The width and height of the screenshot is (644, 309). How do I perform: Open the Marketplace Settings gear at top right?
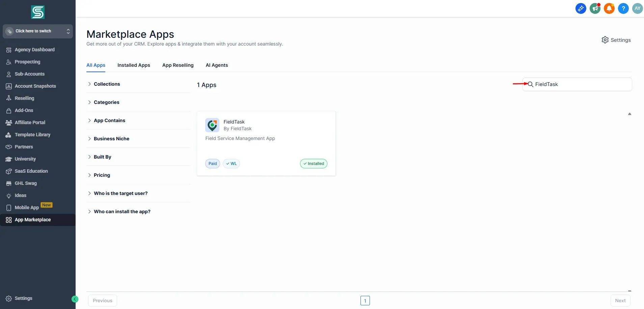[x=616, y=40]
